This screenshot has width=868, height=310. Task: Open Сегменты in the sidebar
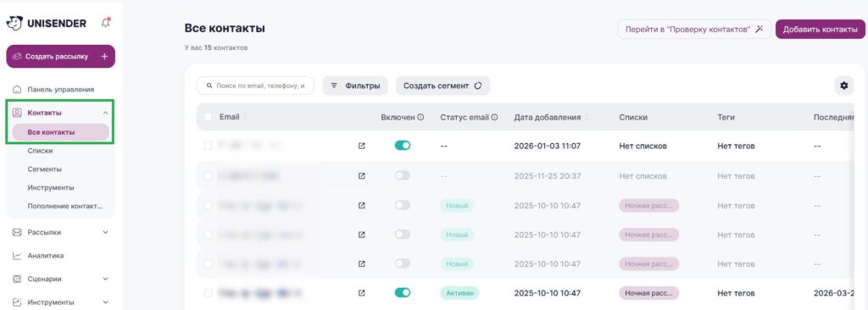click(44, 169)
